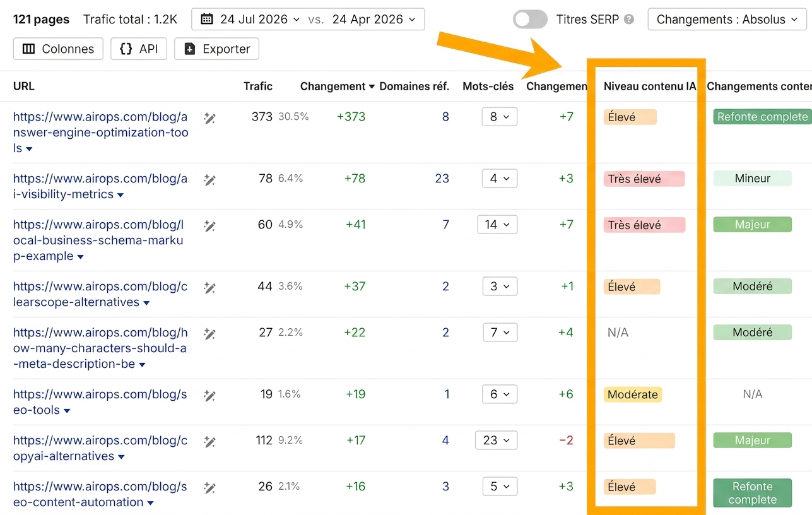Expand URL menu arrow for seo-tools
This screenshot has height=515, width=812.
pyautogui.click(x=67, y=411)
